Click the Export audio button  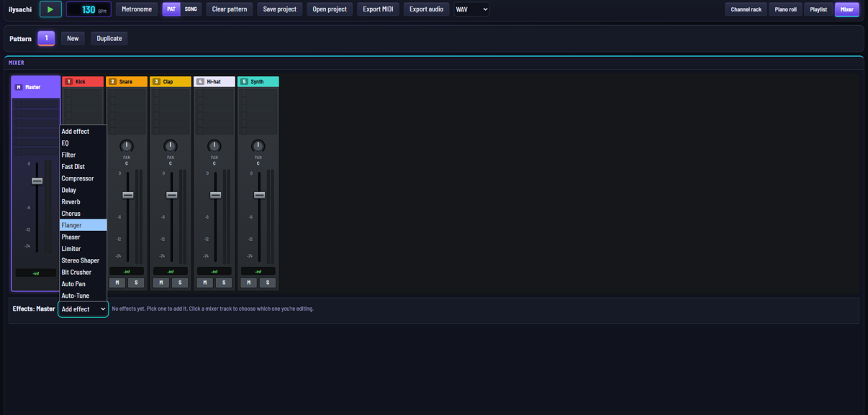[426, 9]
